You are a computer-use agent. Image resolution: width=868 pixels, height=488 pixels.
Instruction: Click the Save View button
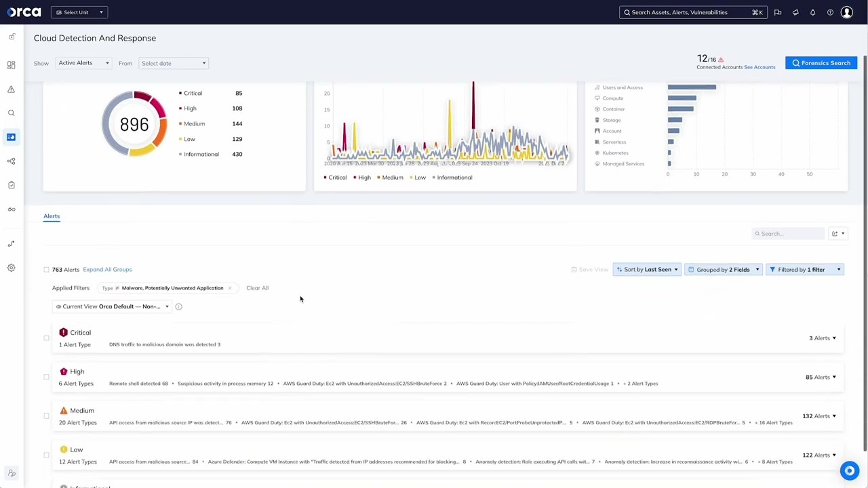pyautogui.click(x=590, y=270)
